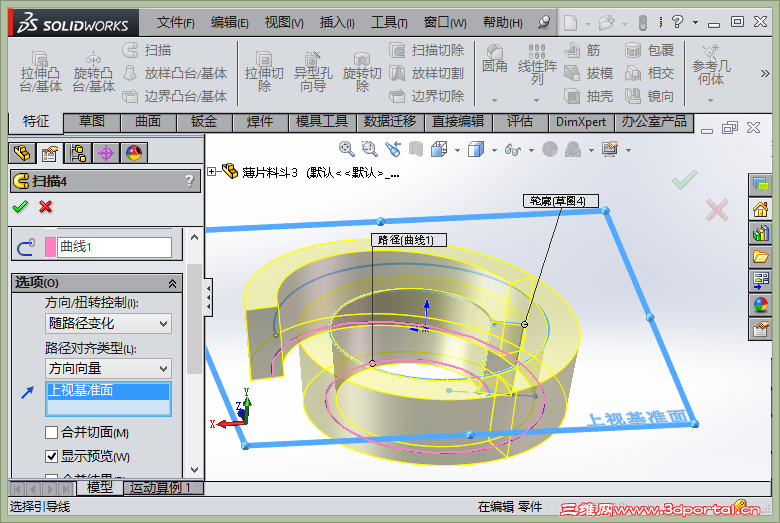Open Reference Geometry (参考几何体) tool

click(711, 66)
